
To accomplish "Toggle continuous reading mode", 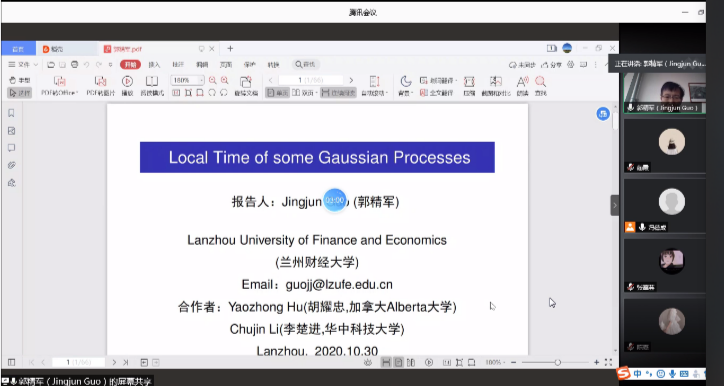I will (338, 93).
